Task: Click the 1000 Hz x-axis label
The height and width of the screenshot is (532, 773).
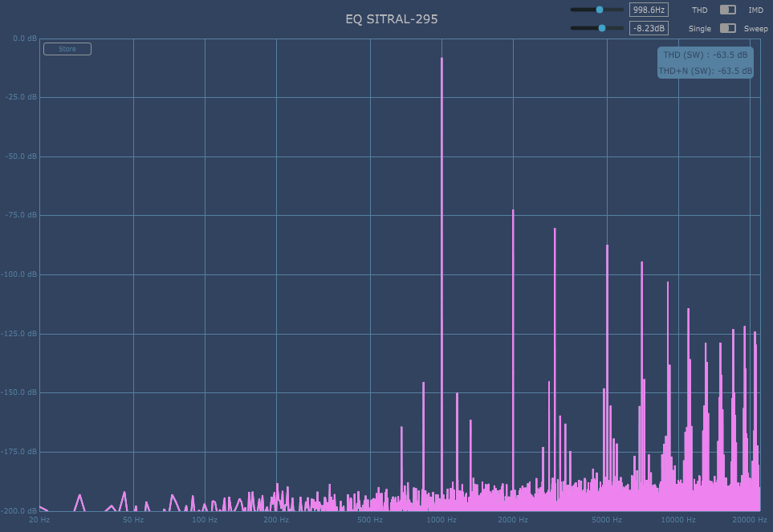Action: point(441,520)
